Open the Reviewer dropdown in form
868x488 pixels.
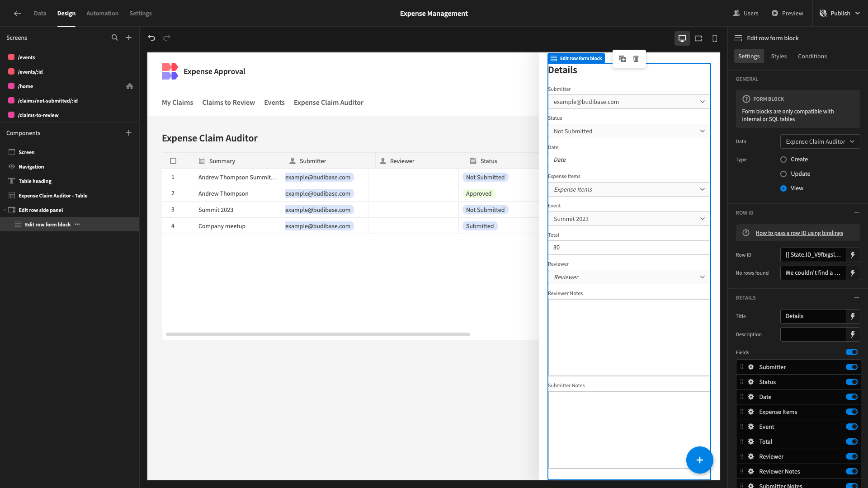click(629, 277)
